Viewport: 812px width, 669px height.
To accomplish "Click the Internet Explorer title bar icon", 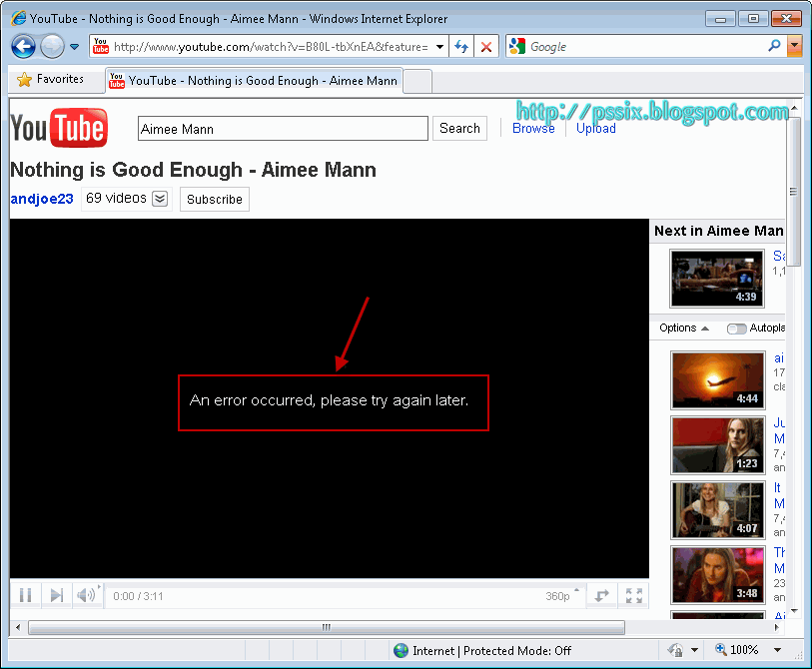I will pos(19,18).
